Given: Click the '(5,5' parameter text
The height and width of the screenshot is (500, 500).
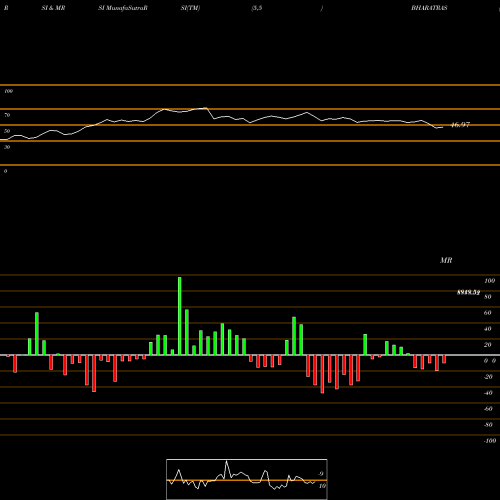Looking at the screenshot, I should click(x=257, y=8).
